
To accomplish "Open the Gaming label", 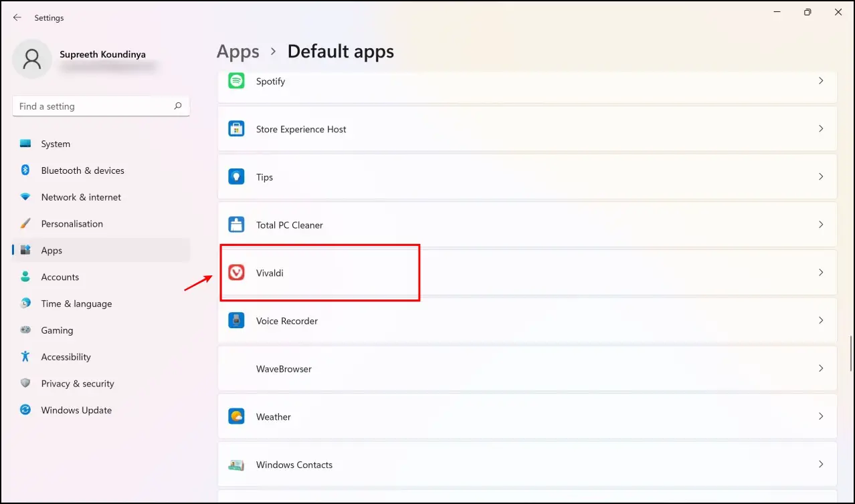I will coord(57,330).
